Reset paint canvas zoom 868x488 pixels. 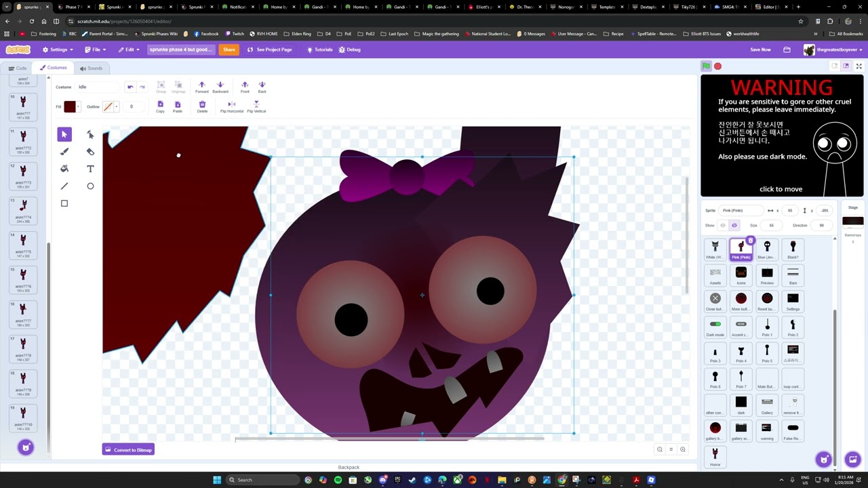pos(671,449)
